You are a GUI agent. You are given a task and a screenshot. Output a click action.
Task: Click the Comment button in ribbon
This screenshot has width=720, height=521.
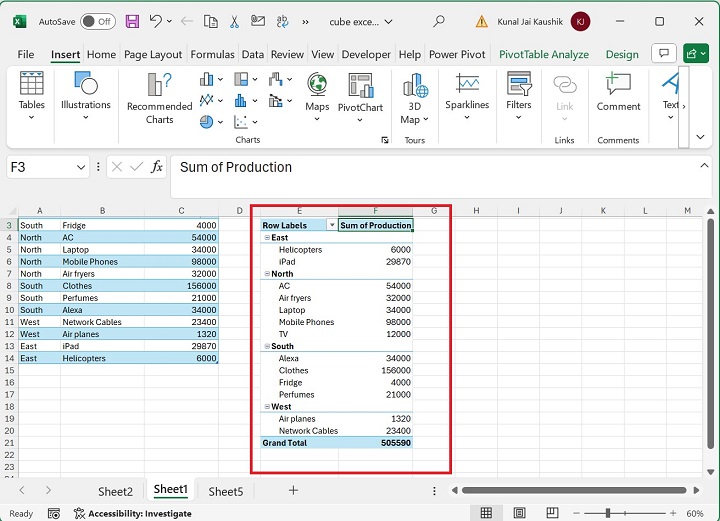(618, 93)
